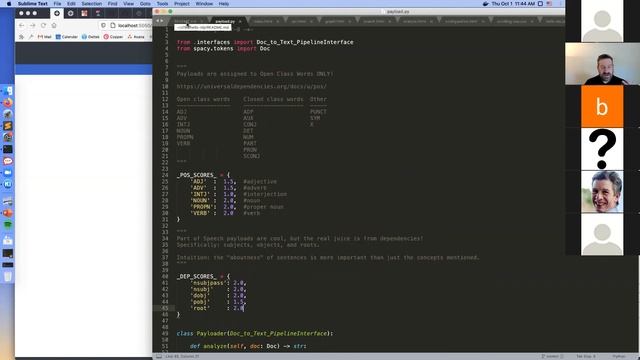Screen dimensions: 640x360
Task: Open the Copper bookmark
Action: click(x=113, y=37)
